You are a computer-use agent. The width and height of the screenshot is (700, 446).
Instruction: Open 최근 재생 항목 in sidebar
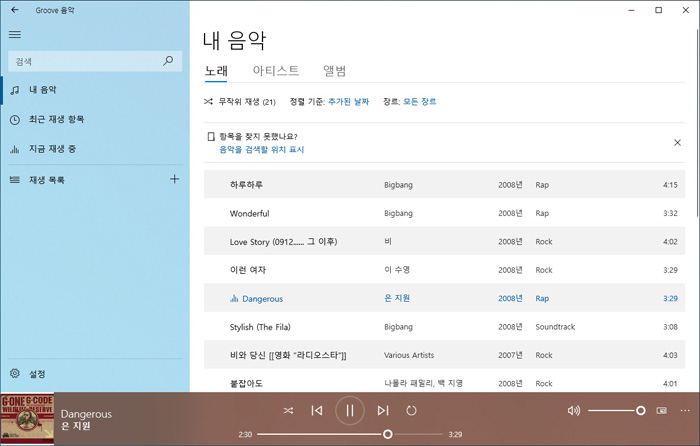[x=95, y=119]
